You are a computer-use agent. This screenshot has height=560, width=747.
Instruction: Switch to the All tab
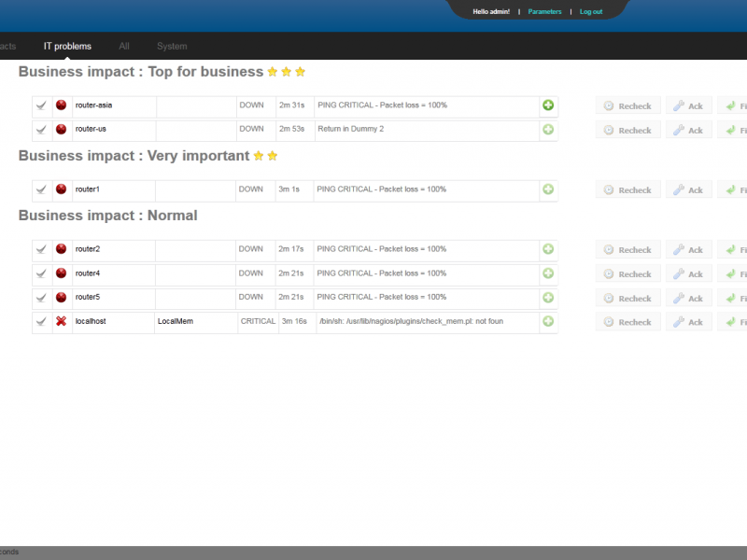point(124,46)
